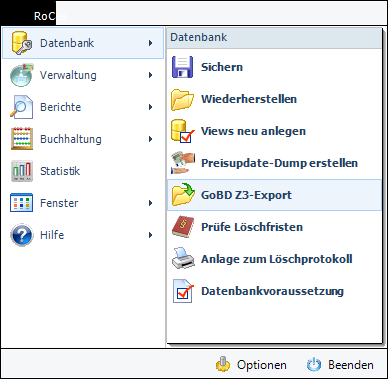Click the RoCas application menu tab

(x=28, y=13)
